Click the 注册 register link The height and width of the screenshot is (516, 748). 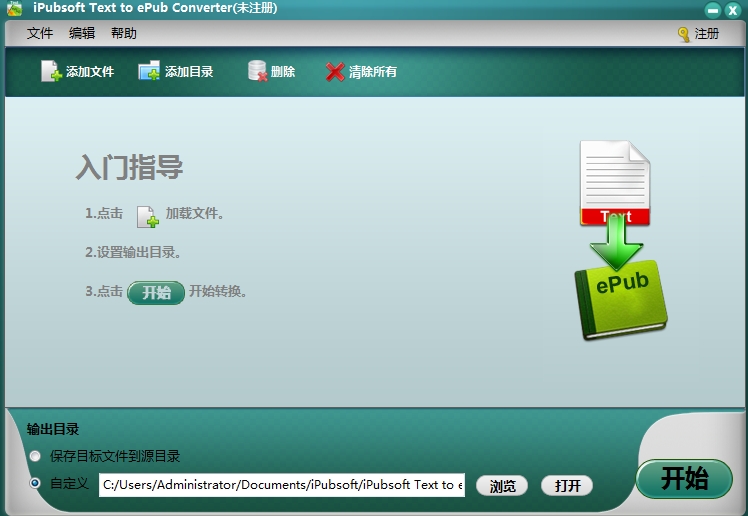tap(706, 34)
